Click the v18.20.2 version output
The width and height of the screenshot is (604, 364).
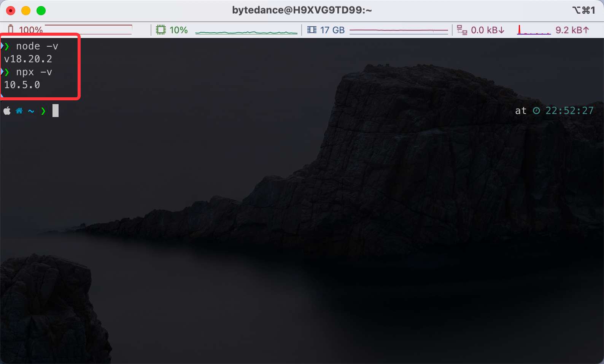point(28,59)
